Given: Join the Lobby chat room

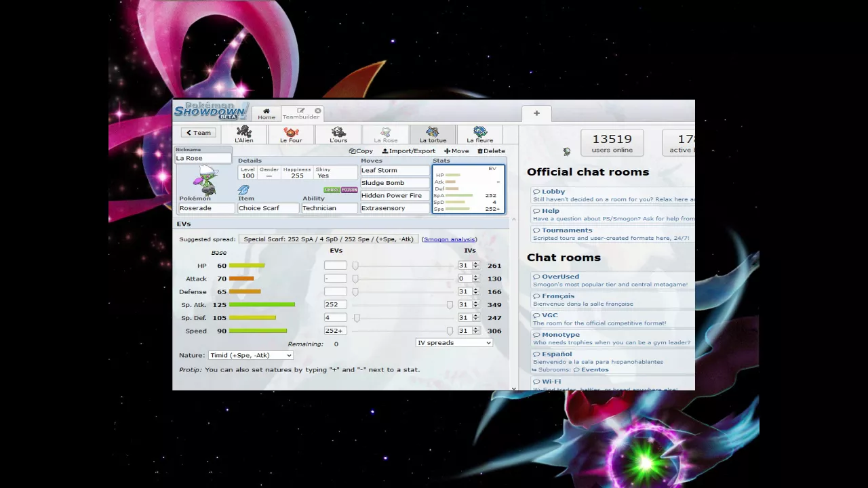Looking at the screenshot, I should [613, 195].
